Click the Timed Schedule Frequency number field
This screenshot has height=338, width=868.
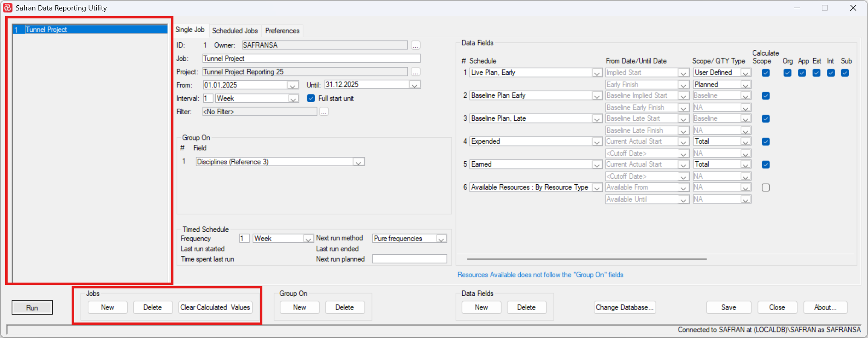click(x=244, y=239)
